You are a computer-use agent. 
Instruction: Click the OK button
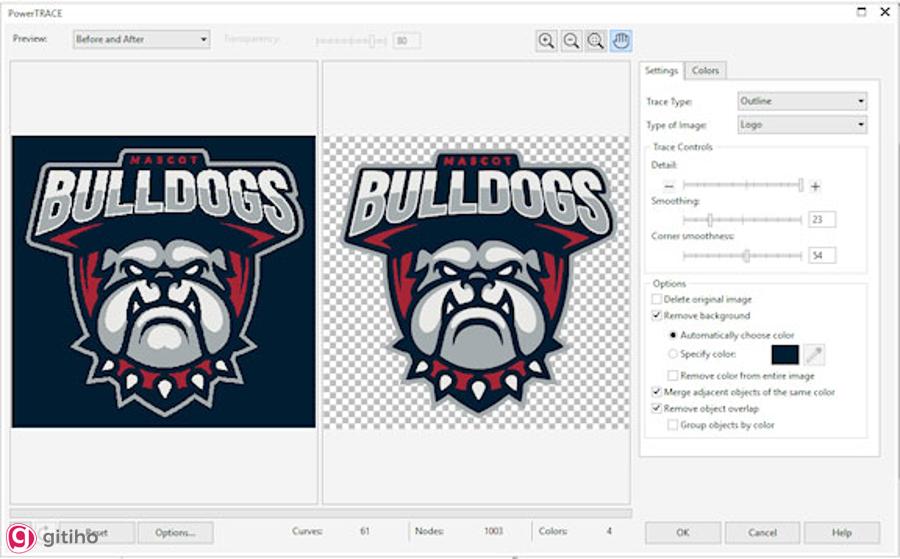[682, 533]
